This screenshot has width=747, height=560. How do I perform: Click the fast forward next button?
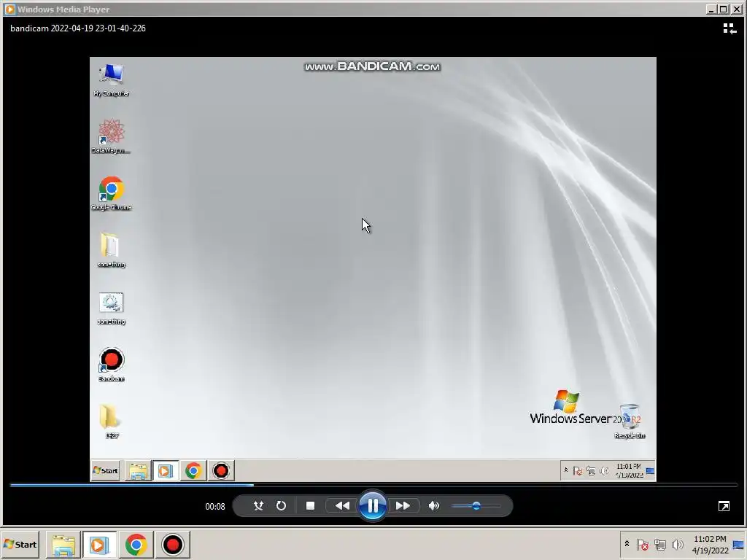coord(403,506)
